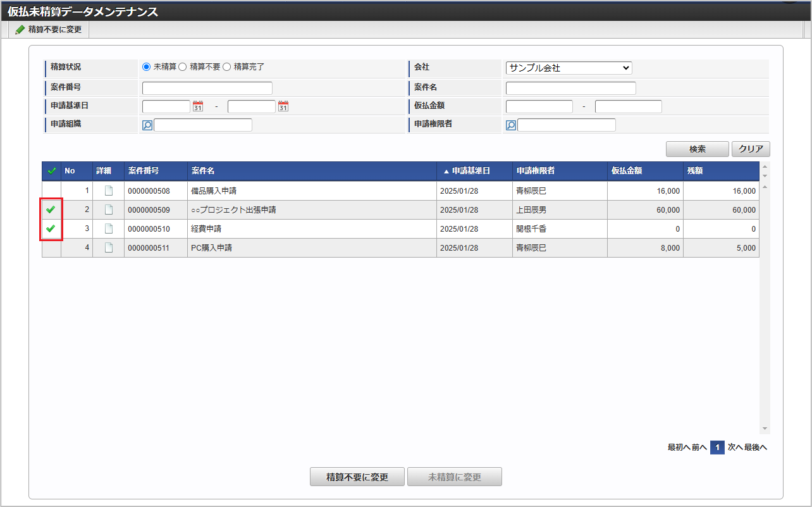Image resolution: width=812 pixels, height=507 pixels.
Task: Click the 申請組織 search magnifier icon
Action: pyautogui.click(x=147, y=125)
